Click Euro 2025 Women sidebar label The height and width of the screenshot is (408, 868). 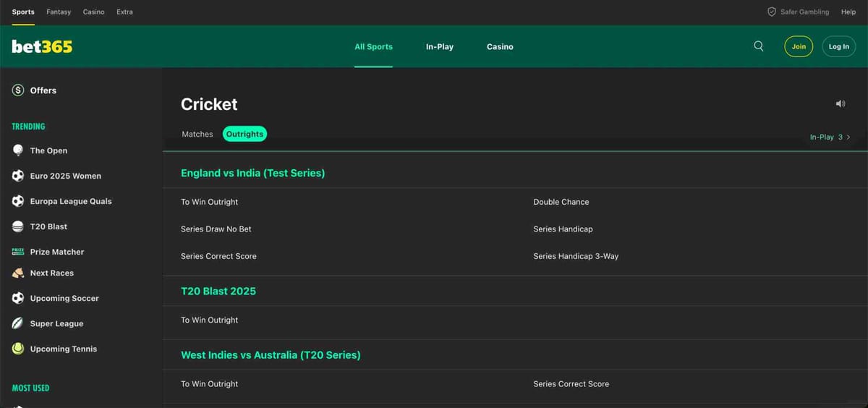(66, 176)
